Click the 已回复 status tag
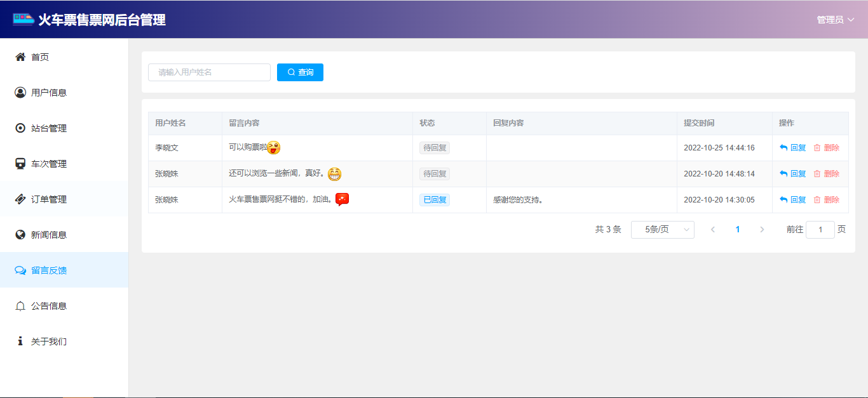 coord(435,200)
